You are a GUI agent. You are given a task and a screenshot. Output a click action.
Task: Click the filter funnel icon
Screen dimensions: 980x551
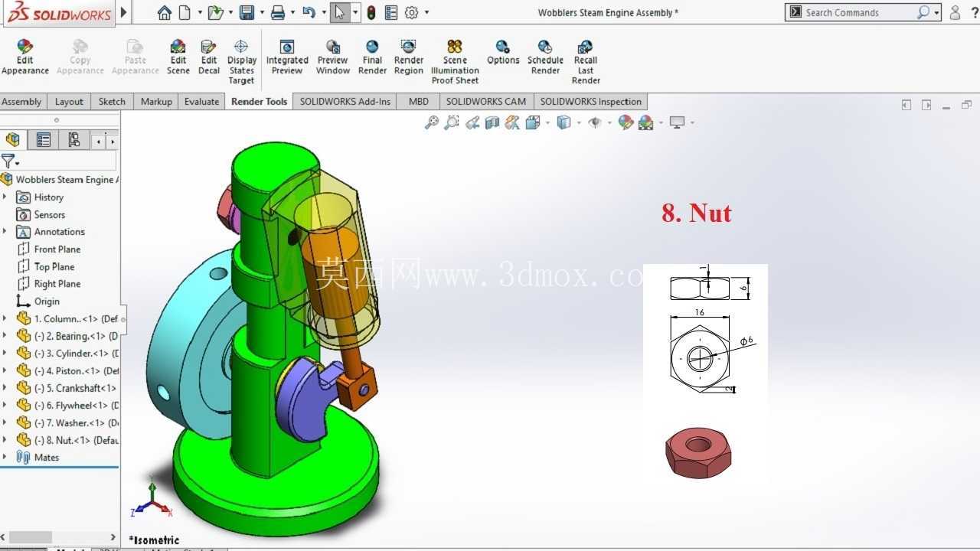click(x=8, y=161)
